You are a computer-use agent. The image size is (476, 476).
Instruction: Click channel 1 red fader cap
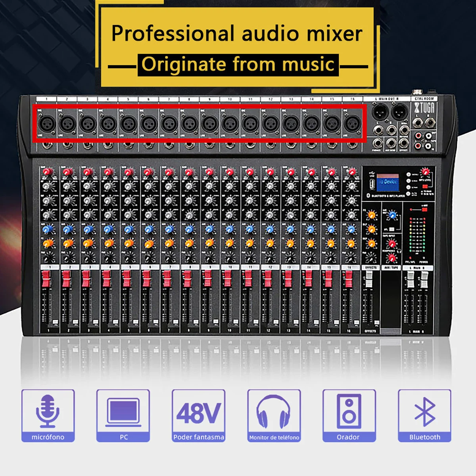46,279
